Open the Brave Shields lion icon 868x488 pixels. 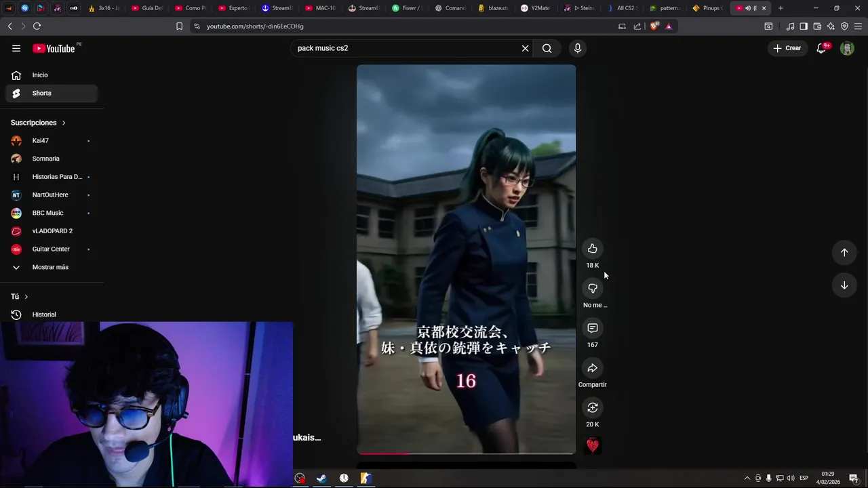[654, 26]
